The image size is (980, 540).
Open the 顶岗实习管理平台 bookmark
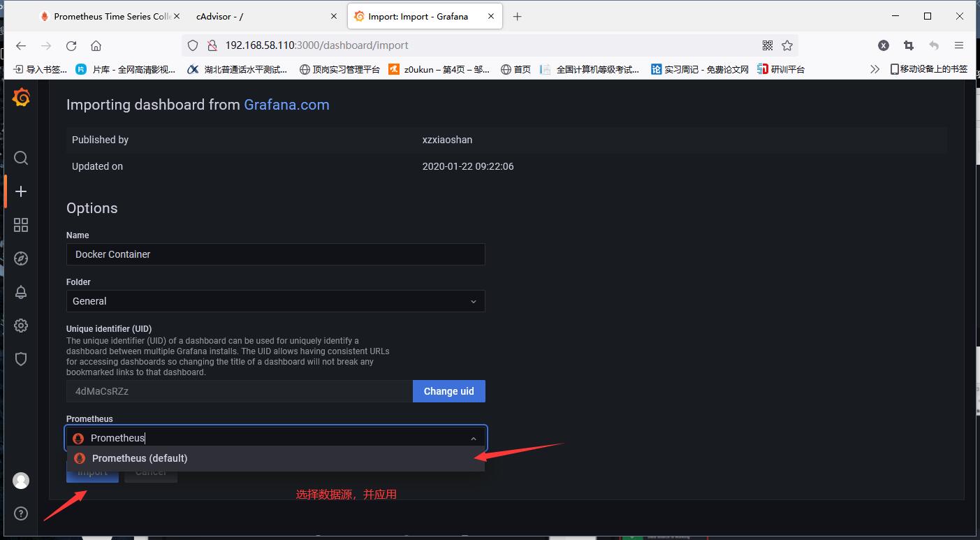[x=339, y=69]
